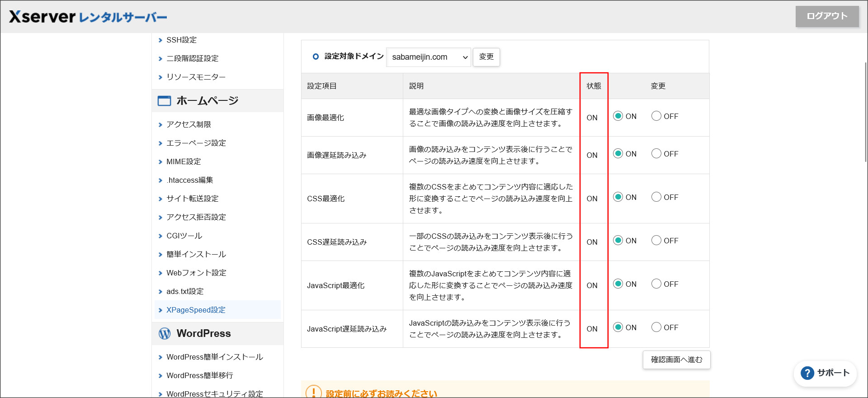The image size is (868, 398).
Task: Click the 設定前に必ずお読みください notice heading
Action: [382, 393]
